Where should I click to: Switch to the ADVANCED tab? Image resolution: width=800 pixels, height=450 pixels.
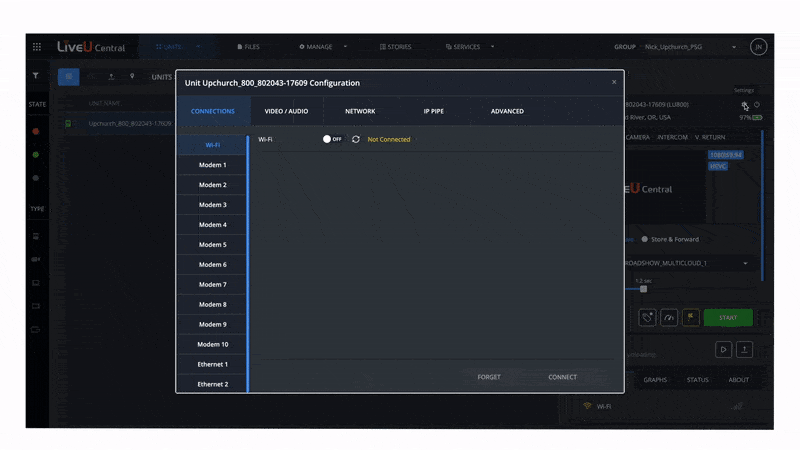(507, 111)
